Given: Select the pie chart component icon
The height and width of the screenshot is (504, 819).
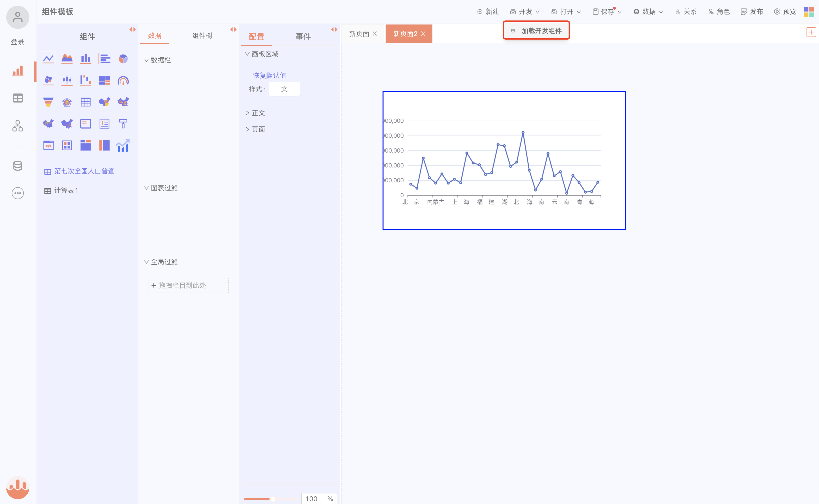Looking at the screenshot, I should click(x=123, y=59).
